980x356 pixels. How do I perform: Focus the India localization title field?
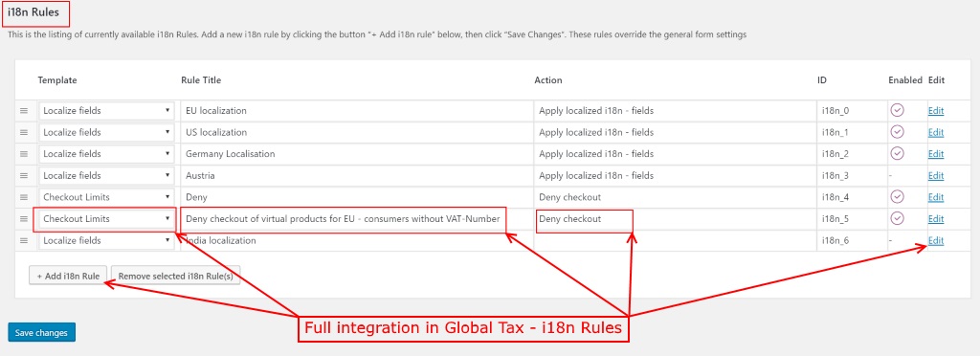(357, 240)
